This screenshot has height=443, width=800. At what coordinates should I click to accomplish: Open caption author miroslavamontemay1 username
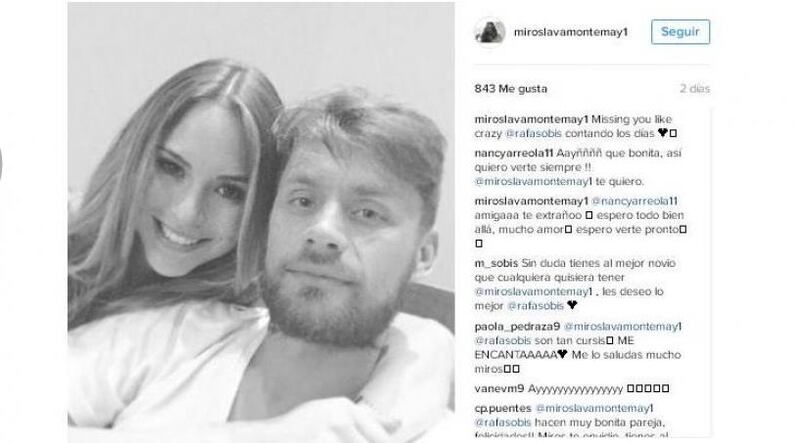click(532, 119)
